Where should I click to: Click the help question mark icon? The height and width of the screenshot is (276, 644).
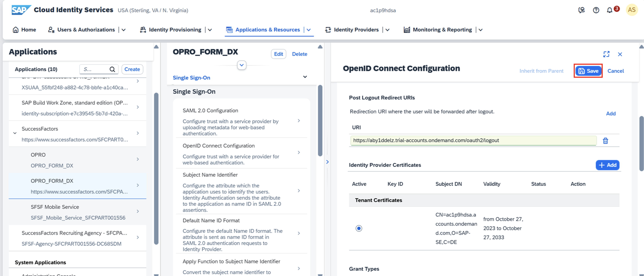coord(596,10)
